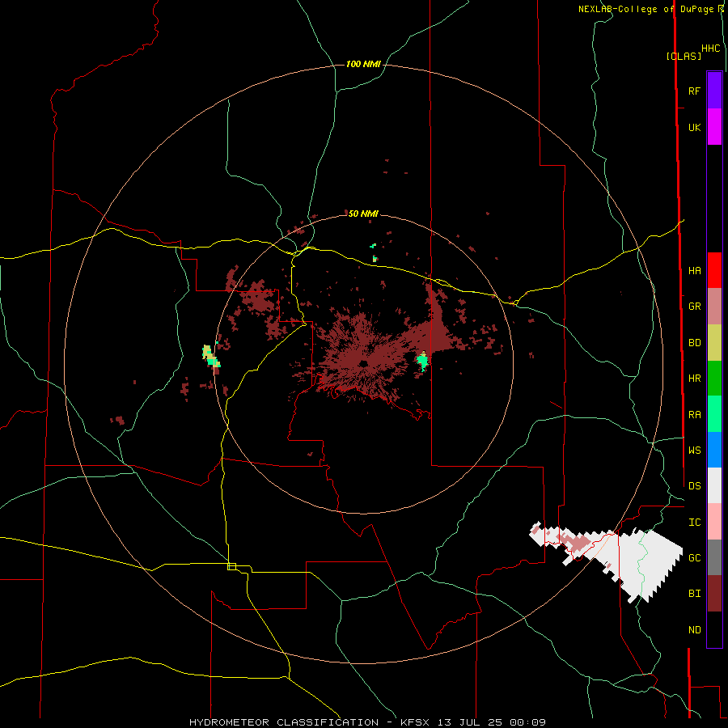This screenshot has height=728, width=728.
Task: Click the 'IC' legend label
Action: pyautogui.click(x=695, y=523)
